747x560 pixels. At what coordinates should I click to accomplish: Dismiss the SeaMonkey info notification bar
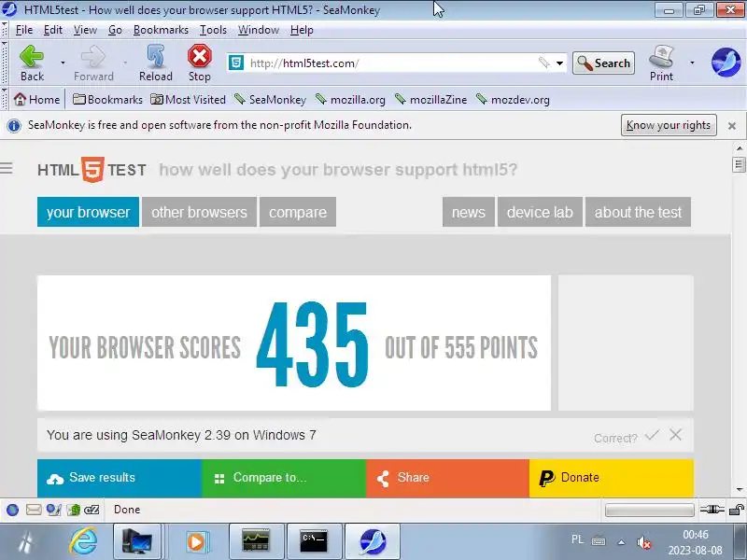click(x=732, y=126)
